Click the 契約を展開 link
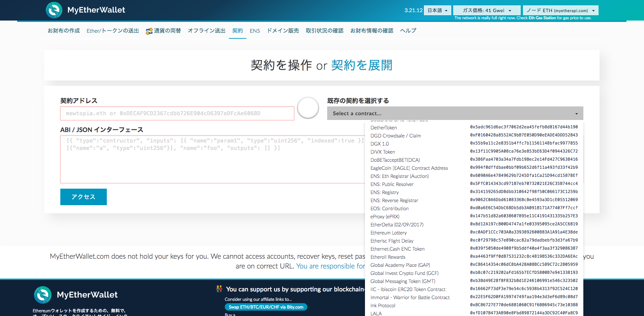Image resolution: width=644 pixels, height=316 pixels. click(x=362, y=65)
